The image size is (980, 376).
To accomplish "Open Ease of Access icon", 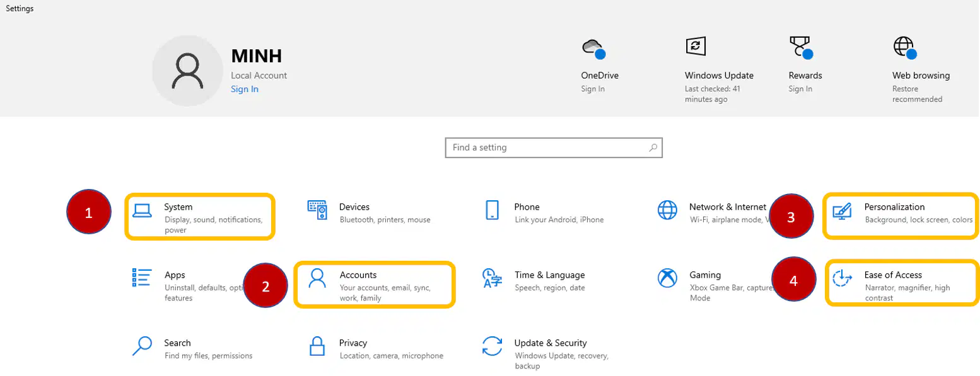I will point(843,278).
